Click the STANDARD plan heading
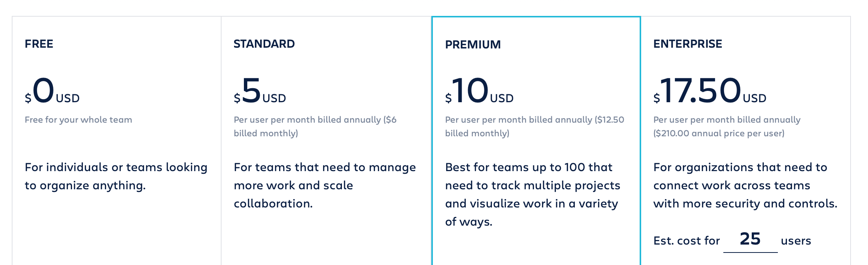The image size is (868, 265). tap(264, 44)
